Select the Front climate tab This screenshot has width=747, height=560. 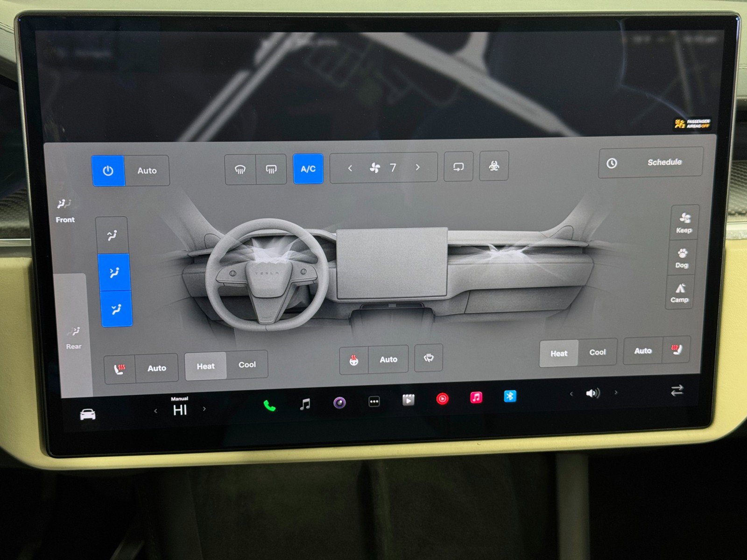click(65, 211)
